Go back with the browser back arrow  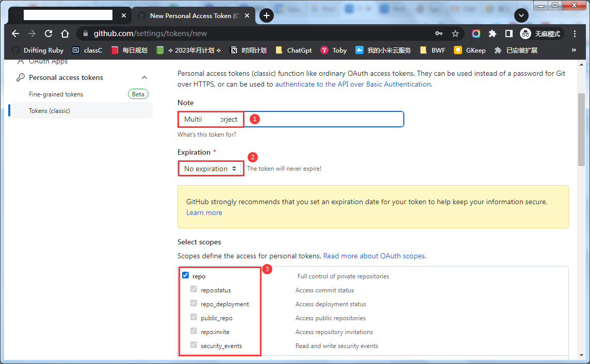(x=15, y=34)
